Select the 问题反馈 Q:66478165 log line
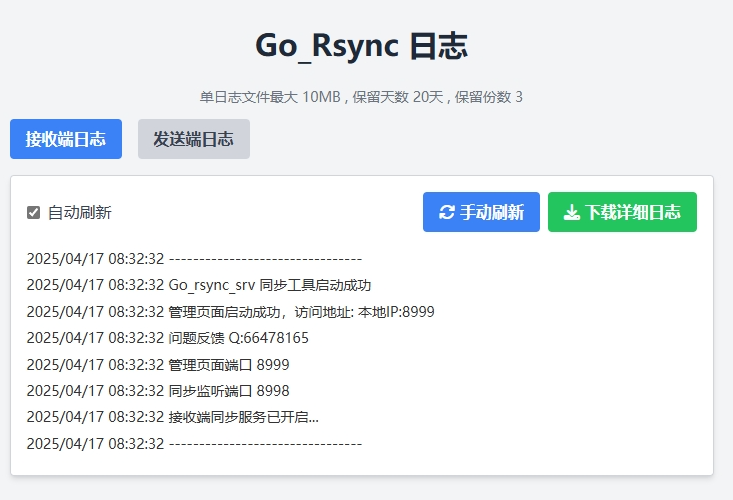The width and height of the screenshot is (733, 500). coord(238,338)
